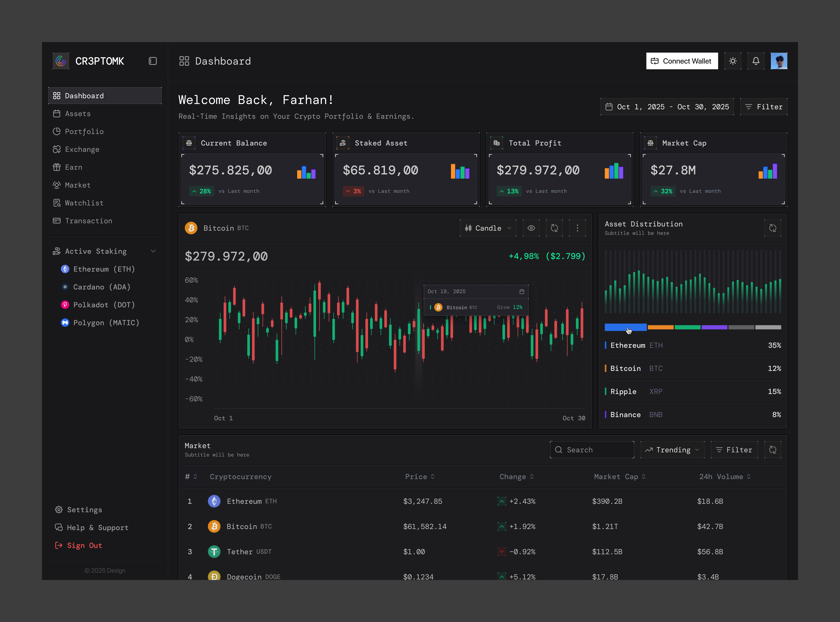Refresh the Market table
Image resolution: width=840 pixels, height=622 pixels.
click(773, 450)
